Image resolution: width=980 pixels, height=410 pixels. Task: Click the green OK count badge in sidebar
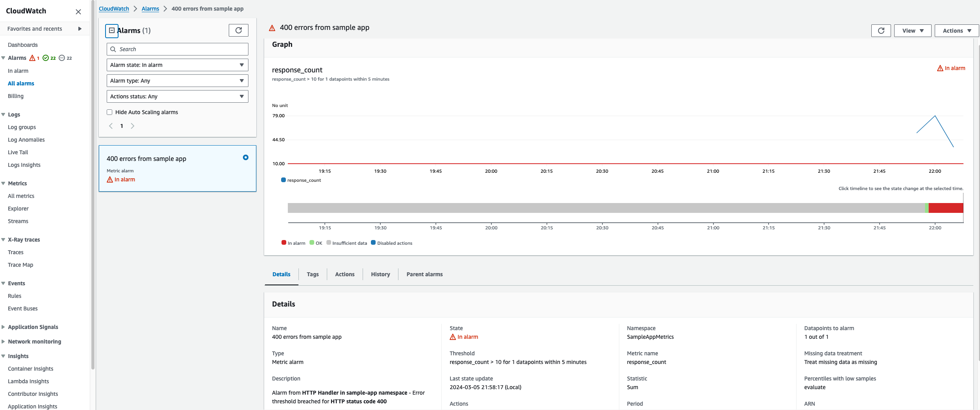(49, 58)
